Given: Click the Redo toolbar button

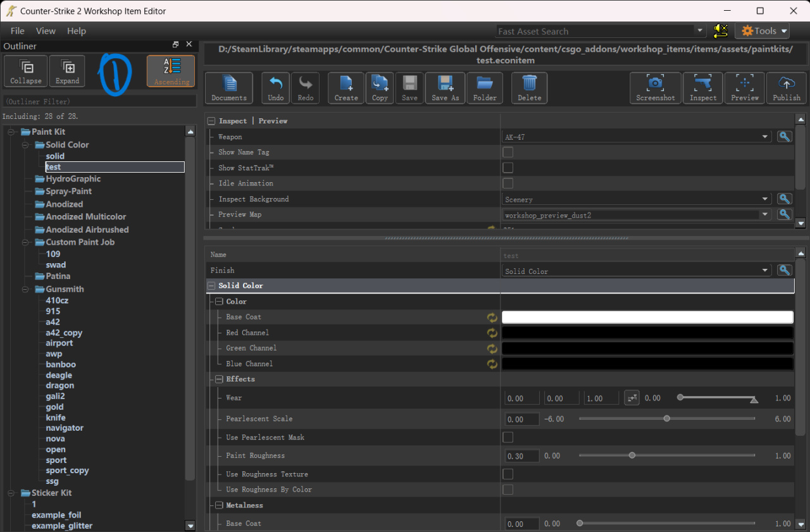Looking at the screenshot, I should coord(306,88).
